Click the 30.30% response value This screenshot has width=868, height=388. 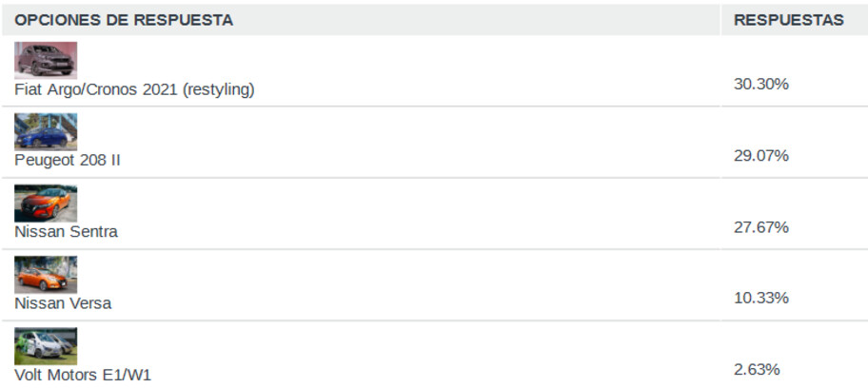pyautogui.click(x=760, y=84)
